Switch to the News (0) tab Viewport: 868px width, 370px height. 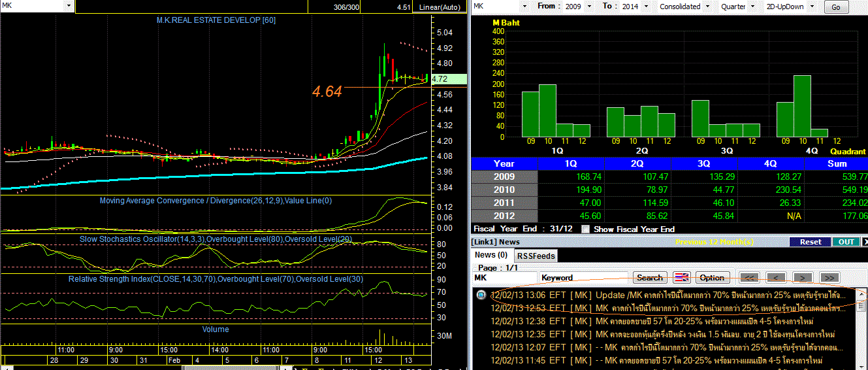[x=491, y=255]
